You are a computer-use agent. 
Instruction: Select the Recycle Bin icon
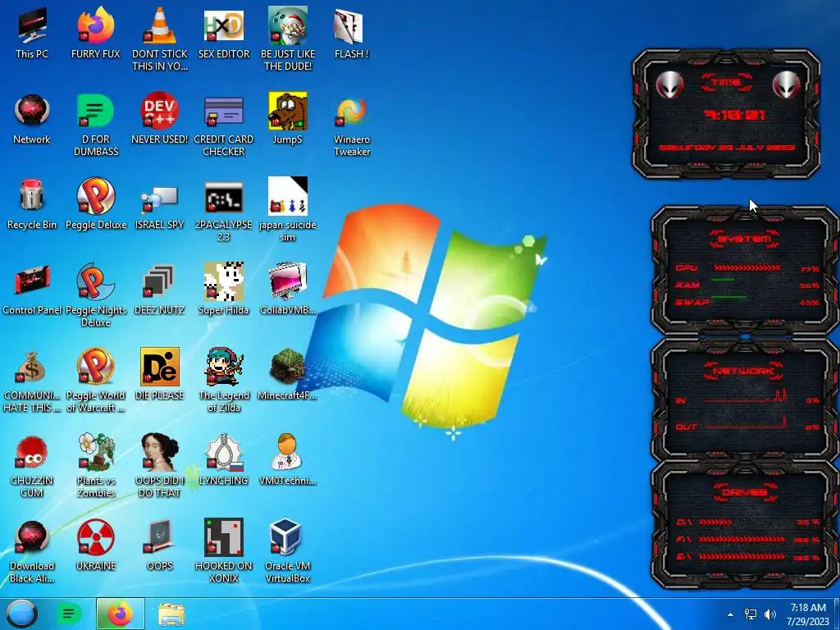pyautogui.click(x=32, y=196)
